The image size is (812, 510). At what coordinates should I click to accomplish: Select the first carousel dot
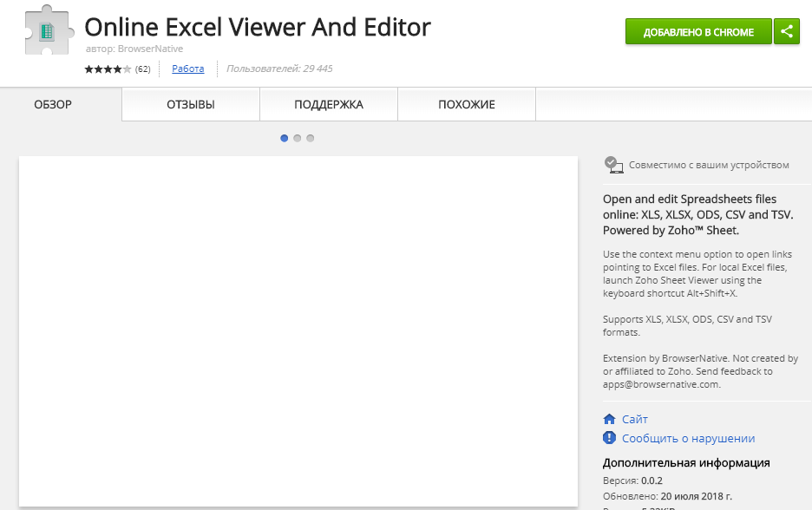click(284, 138)
